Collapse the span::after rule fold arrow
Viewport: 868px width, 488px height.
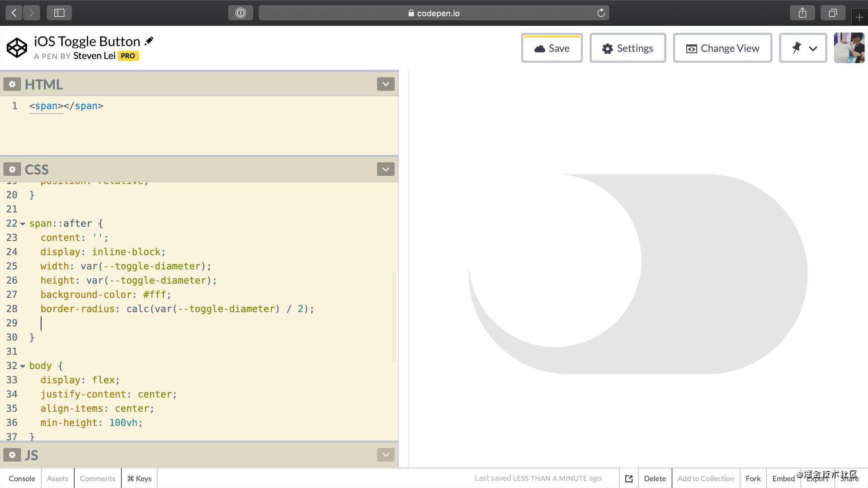(23, 224)
